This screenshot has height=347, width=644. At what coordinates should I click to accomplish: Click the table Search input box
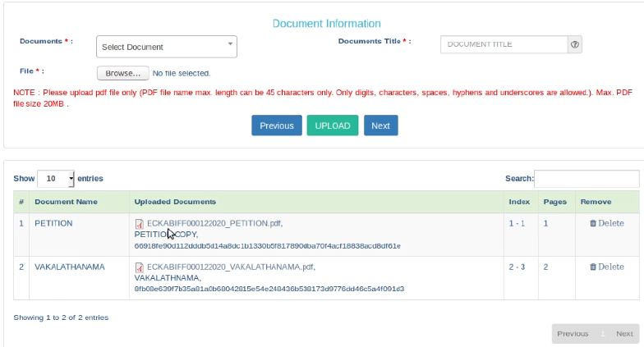click(586, 179)
